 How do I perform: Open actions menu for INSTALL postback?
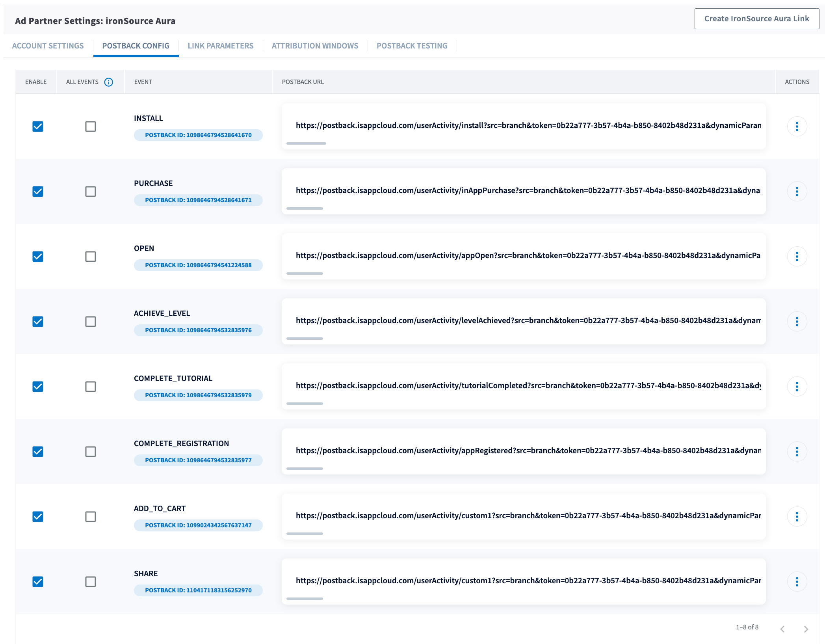coord(797,127)
